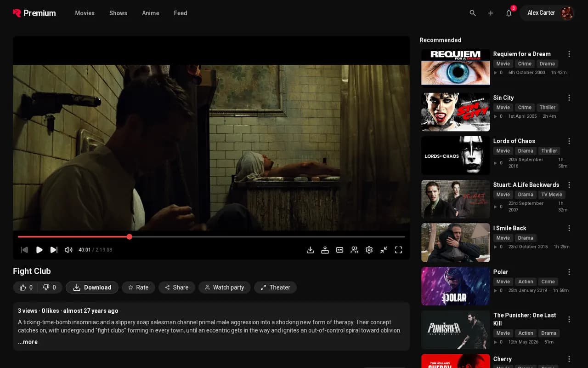Click the Thriller tag on Lords of Chaos
Viewport: 588px width, 368px height.
pyautogui.click(x=549, y=151)
